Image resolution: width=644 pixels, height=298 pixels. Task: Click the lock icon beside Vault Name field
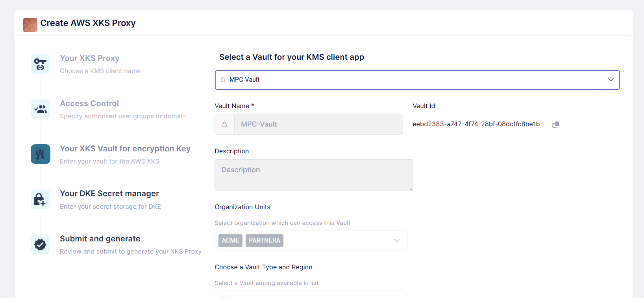point(224,124)
